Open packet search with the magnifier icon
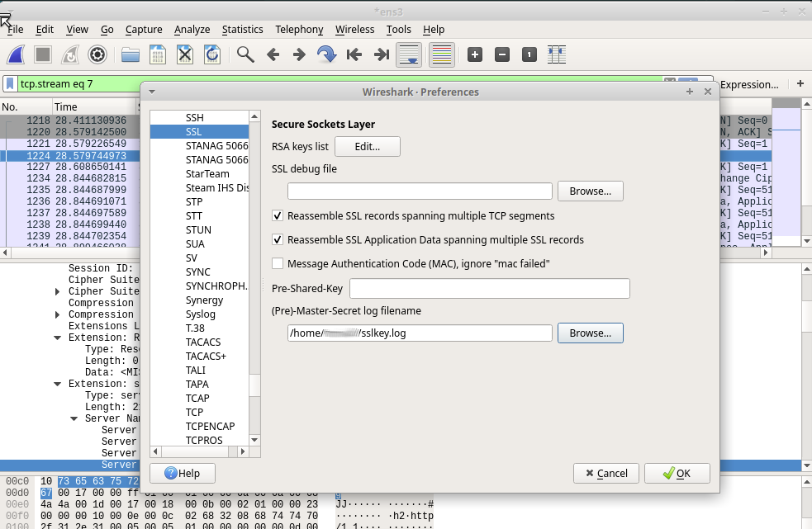Screen dimensions: 812x529 pyautogui.click(x=245, y=54)
